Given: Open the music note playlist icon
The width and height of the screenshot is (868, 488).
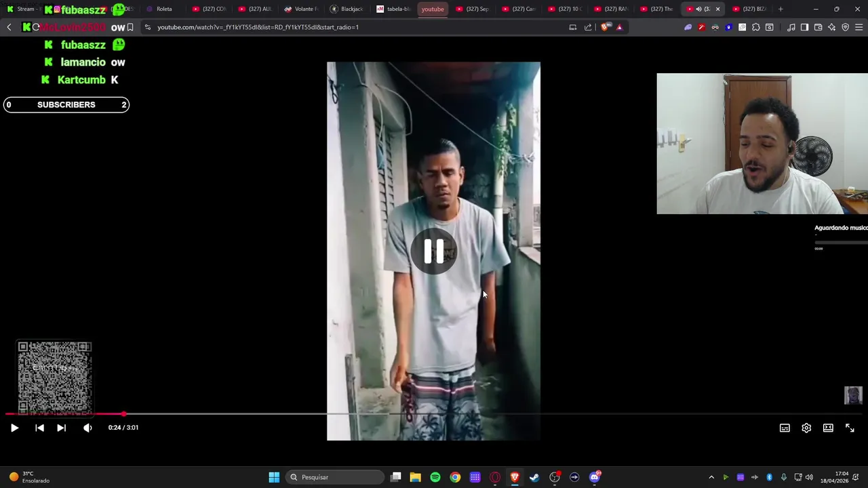Looking at the screenshot, I should 791,27.
